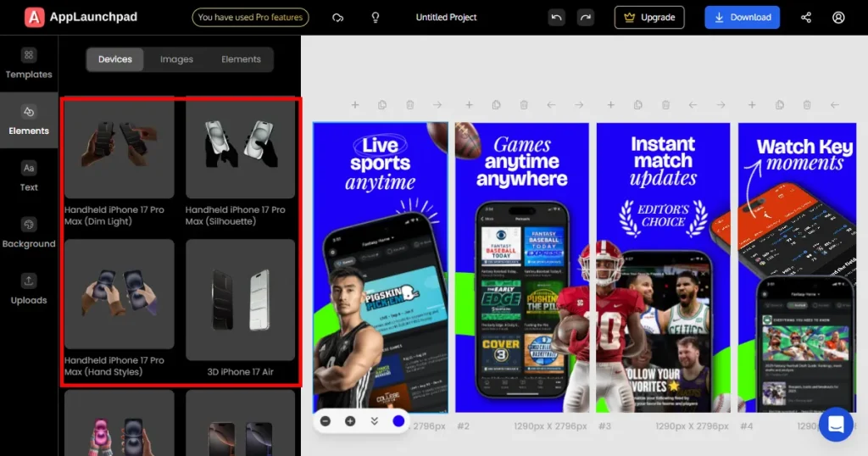Click the lightbulb tips icon

point(376,17)
